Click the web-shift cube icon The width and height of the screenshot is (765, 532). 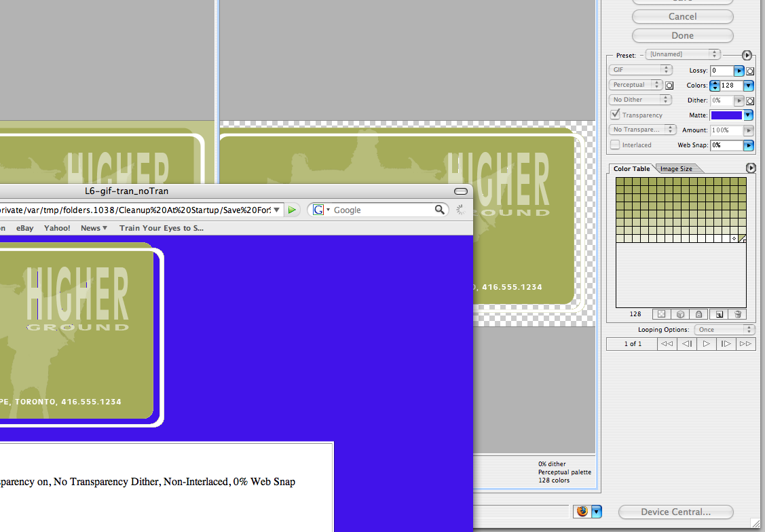pos(679,314)
